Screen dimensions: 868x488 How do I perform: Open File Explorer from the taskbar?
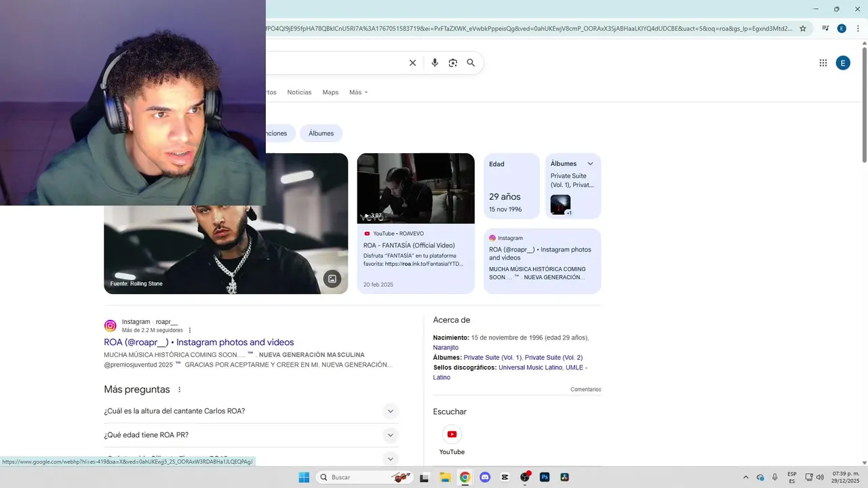[445, 477]
